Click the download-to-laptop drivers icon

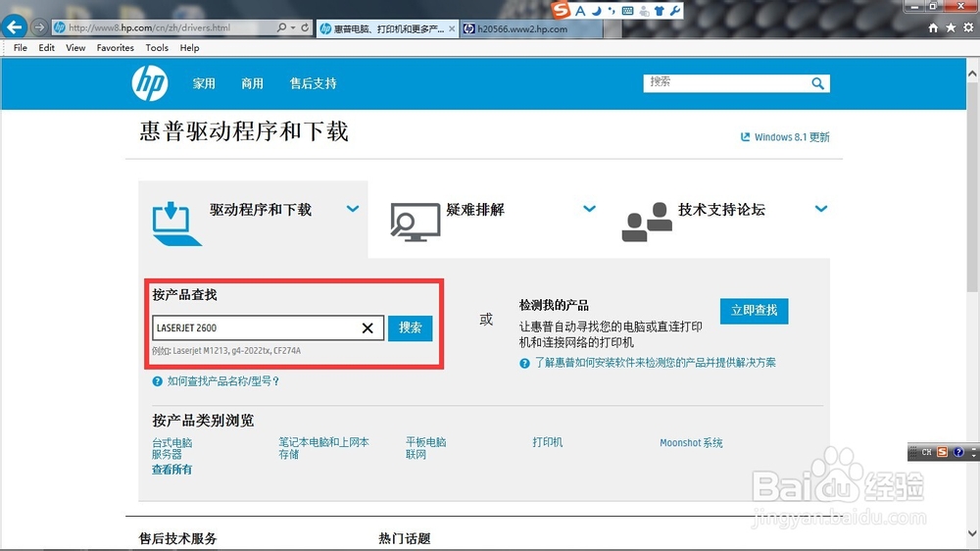[176, 224]
